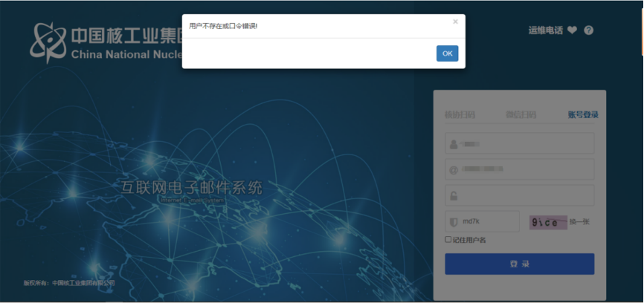Open help via the question mark icon
The width and height of the screenshot is (644, 303).
(x=589, y=30)
